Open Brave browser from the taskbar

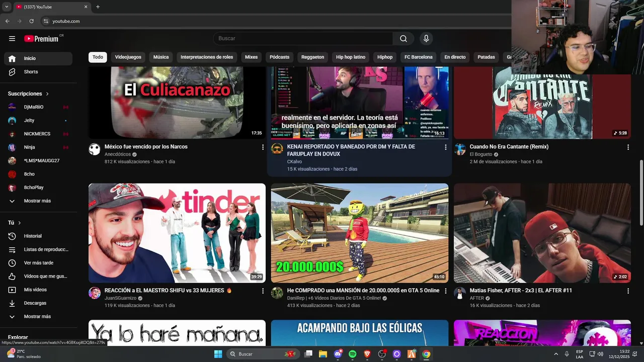[367, 354]
